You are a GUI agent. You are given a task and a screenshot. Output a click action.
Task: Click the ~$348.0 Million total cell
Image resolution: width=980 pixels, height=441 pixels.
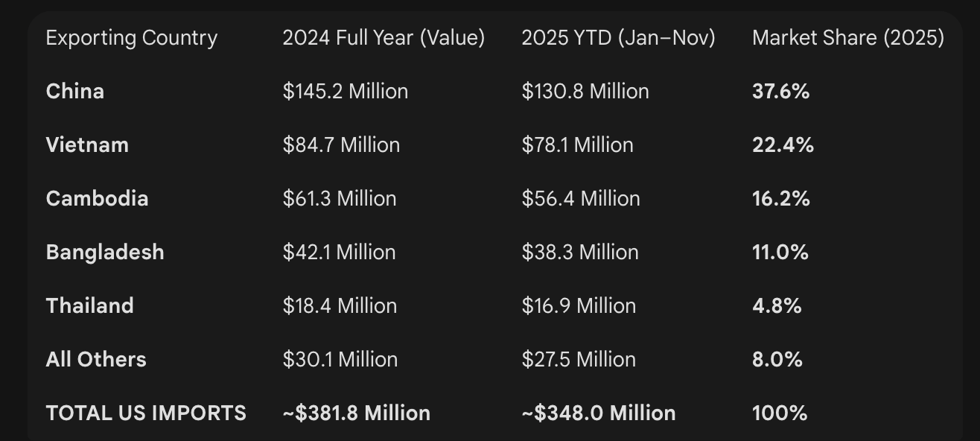coord(598,413)
